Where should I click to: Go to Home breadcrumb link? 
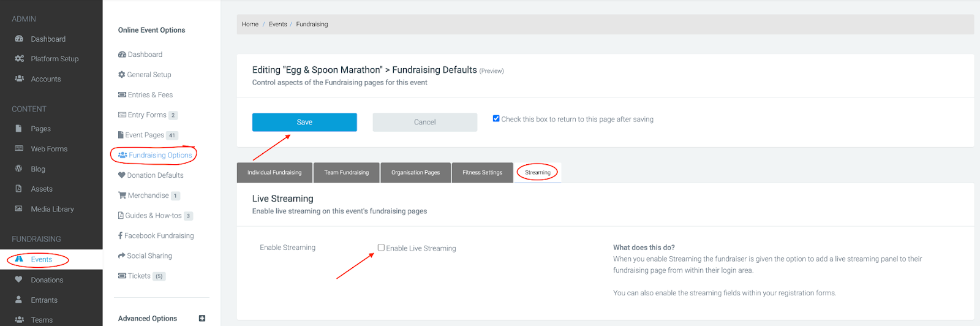250,24
